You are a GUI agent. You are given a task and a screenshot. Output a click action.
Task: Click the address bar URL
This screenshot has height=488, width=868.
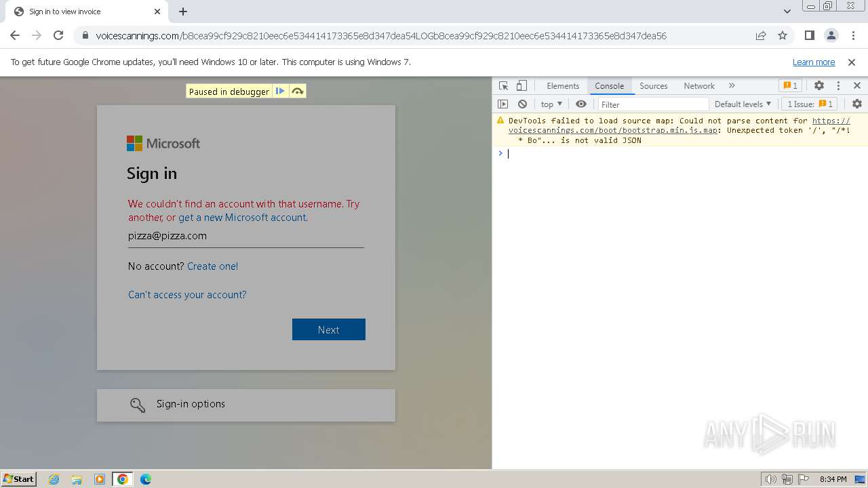pyautogui.click(x=381, y=36)
